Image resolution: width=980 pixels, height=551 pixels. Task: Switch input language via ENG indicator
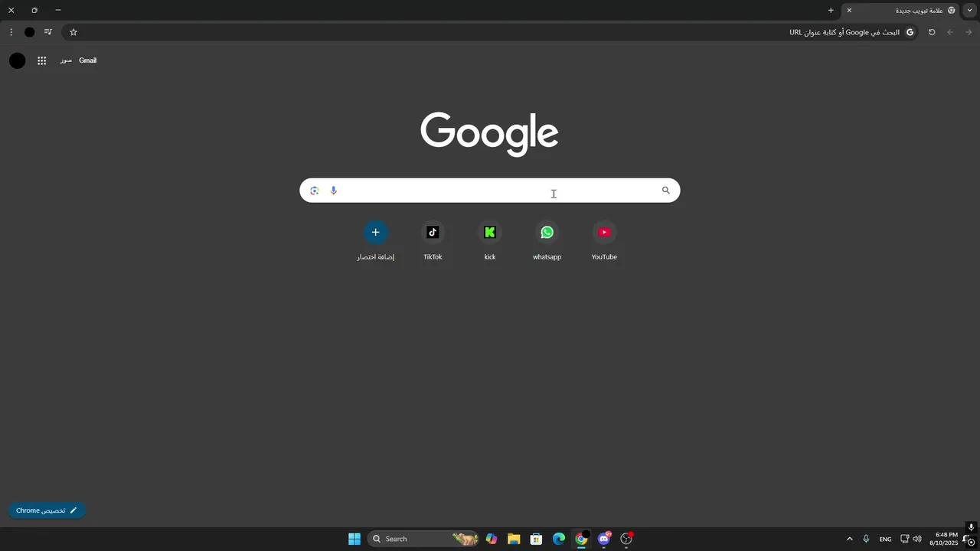tap(885, 539)
